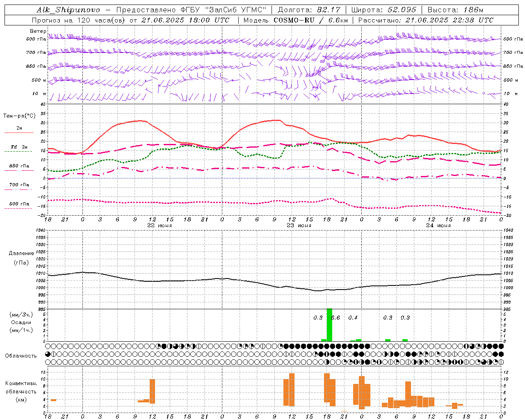The image size is (525, 420).
Task: Click the date label 24 июня
Action: [x=438, y=226]
